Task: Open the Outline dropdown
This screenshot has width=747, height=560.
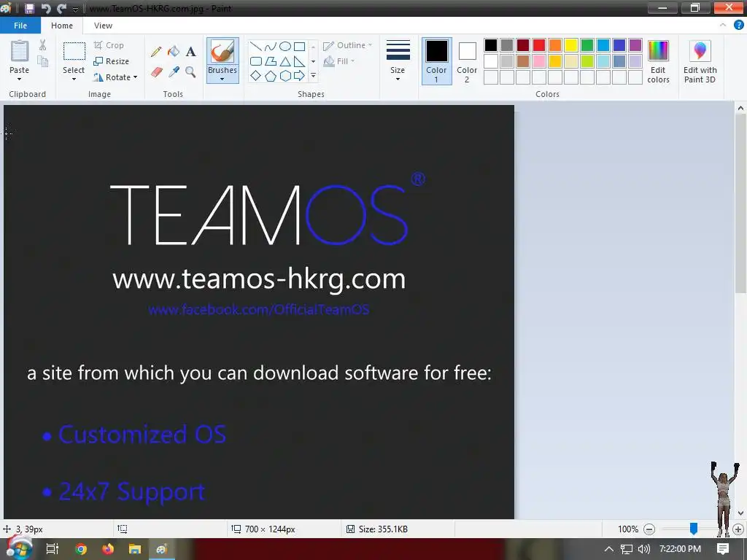Action: [348, 45]
